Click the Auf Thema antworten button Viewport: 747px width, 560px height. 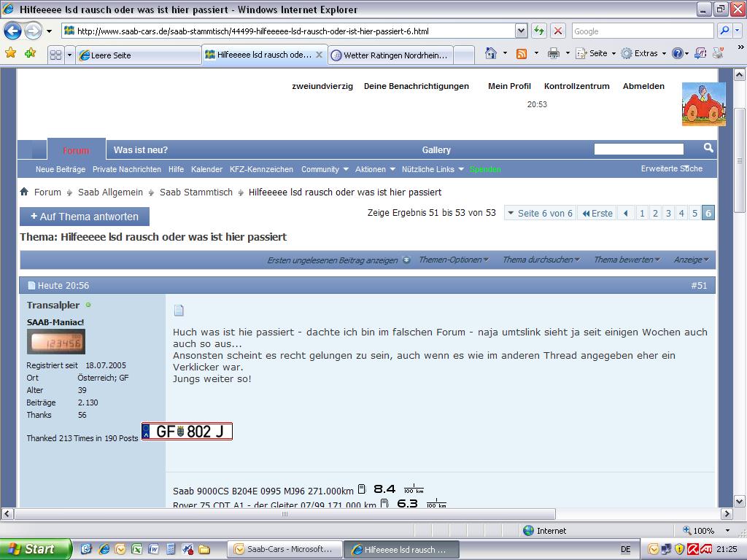click(85, 217)
